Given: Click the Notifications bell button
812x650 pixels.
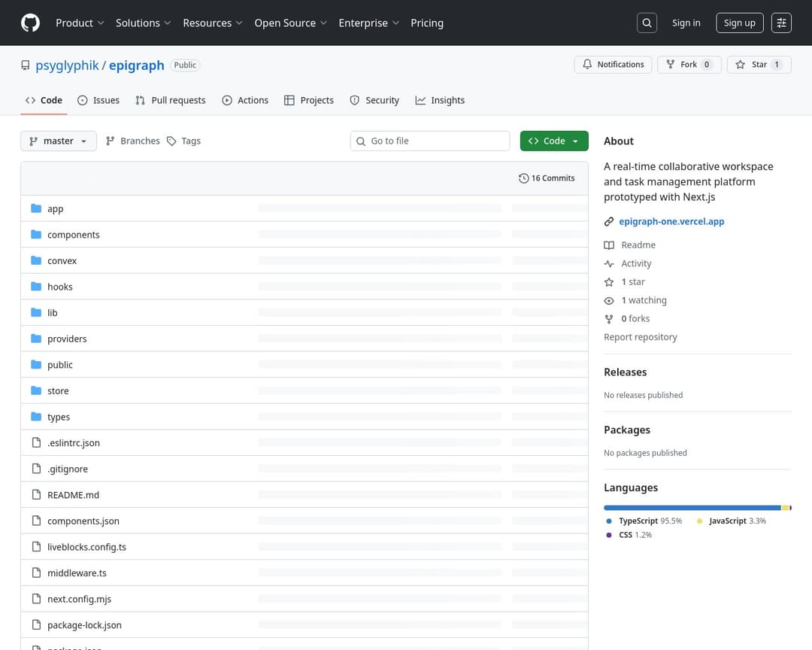Looking at the screenshot, I should tap(614, 65).
